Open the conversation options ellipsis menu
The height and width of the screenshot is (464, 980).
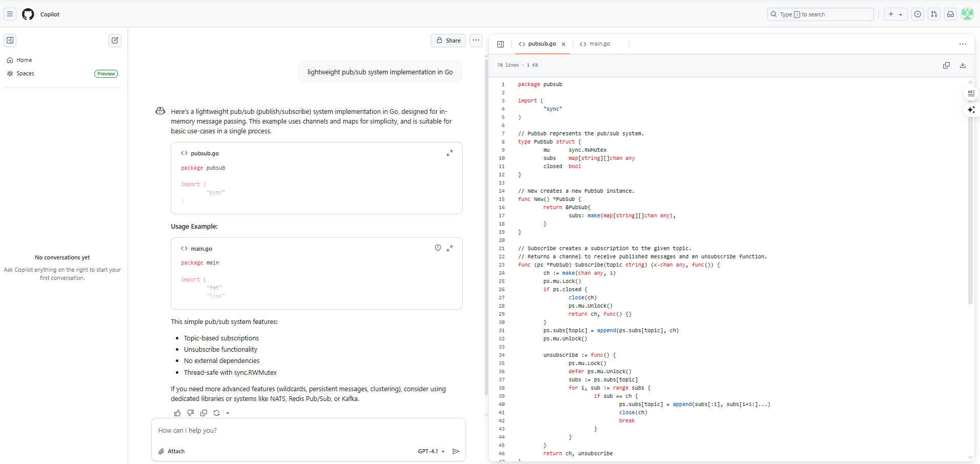(x=476, y=41)
